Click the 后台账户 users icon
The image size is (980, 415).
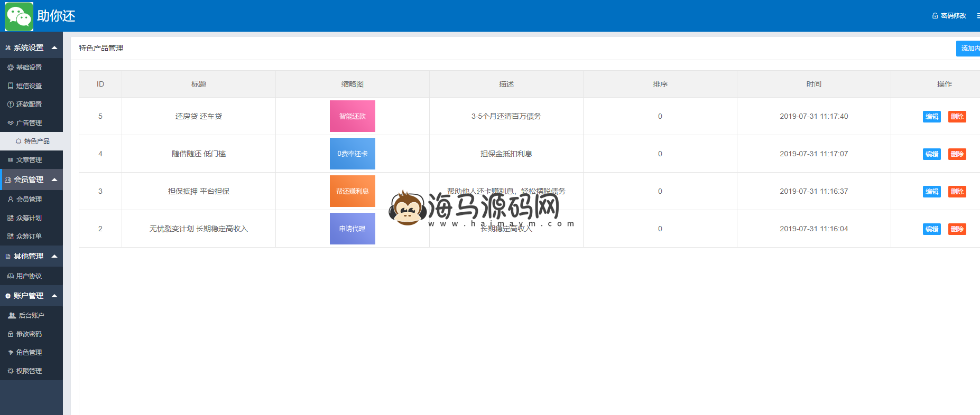pyautogui.click(x=12, y=316)
